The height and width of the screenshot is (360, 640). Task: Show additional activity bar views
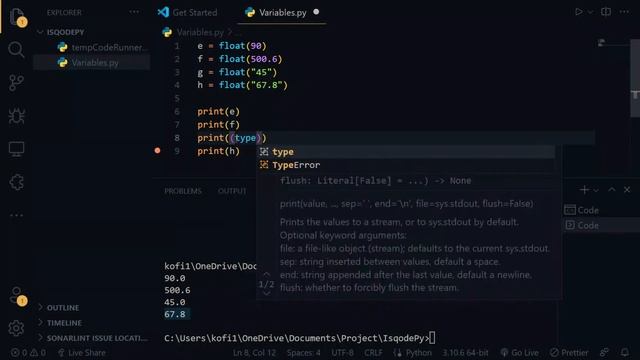tap(16, 215)
